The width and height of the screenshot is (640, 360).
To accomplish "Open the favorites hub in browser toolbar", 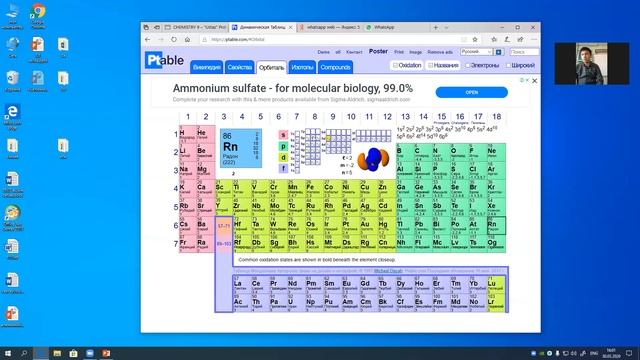I will (494, 40).
